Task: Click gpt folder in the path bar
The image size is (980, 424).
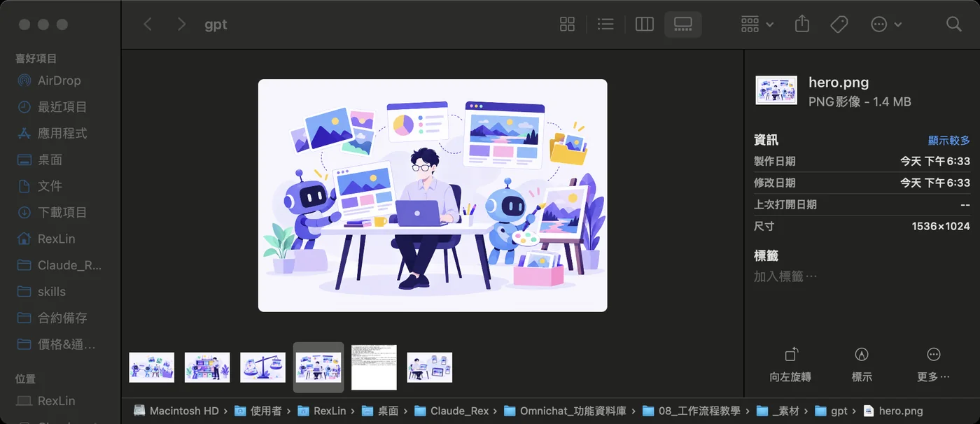Action: coord(832,411)
